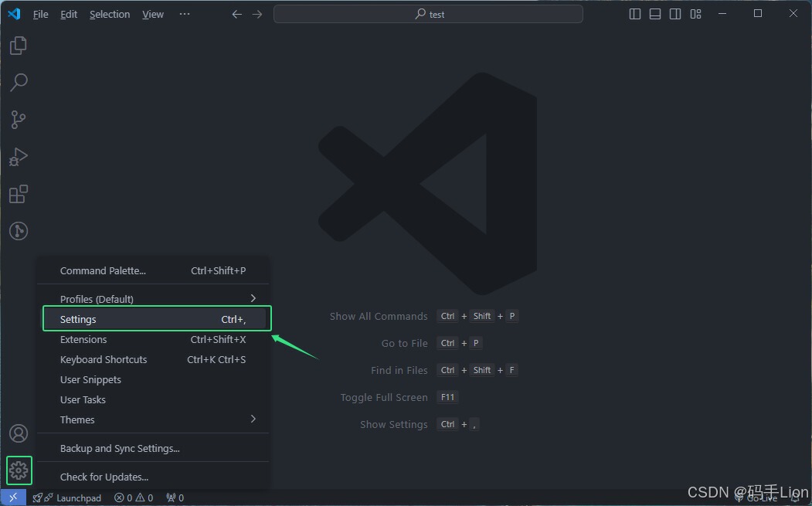Open the File menu
812x506 pixels.
(x=40, y=15)
